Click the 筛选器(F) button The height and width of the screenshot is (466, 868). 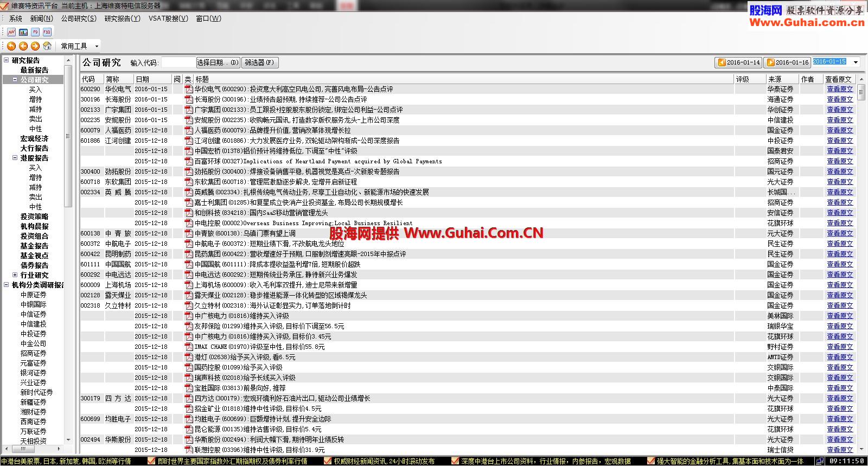click(x=260, y=62)
